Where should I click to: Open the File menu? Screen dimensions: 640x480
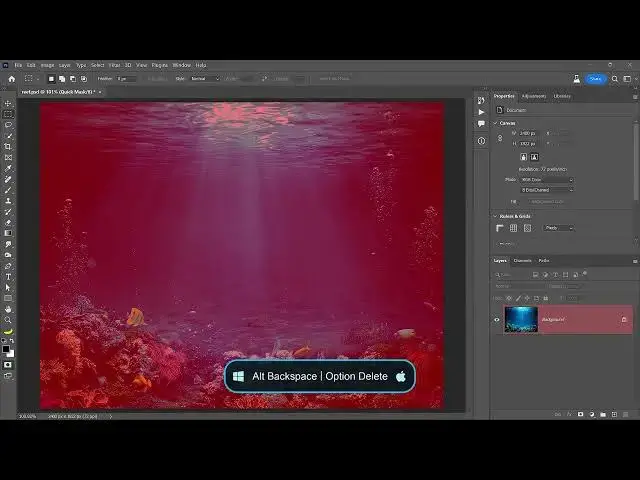click(18, 65)
